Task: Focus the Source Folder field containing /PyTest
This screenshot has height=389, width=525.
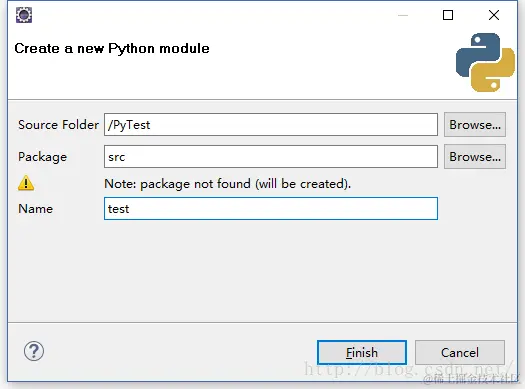Action: click(x=271, y=125)
